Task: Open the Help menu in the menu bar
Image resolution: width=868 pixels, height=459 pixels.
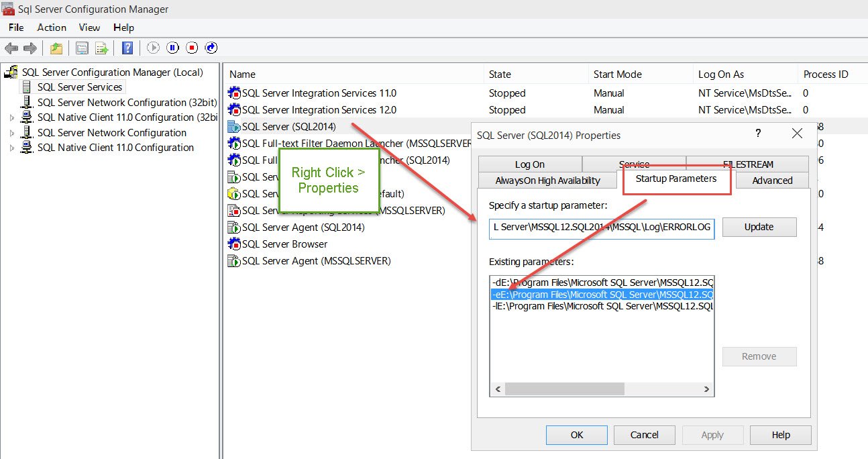Action: [x=123, y=28]
